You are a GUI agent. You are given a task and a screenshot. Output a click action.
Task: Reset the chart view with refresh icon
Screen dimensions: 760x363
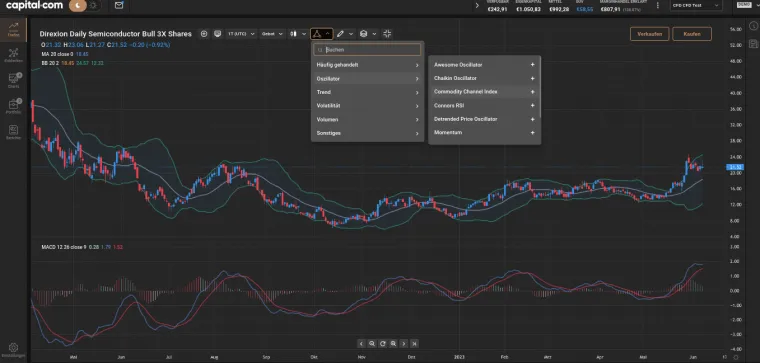[x=382, y=344]
